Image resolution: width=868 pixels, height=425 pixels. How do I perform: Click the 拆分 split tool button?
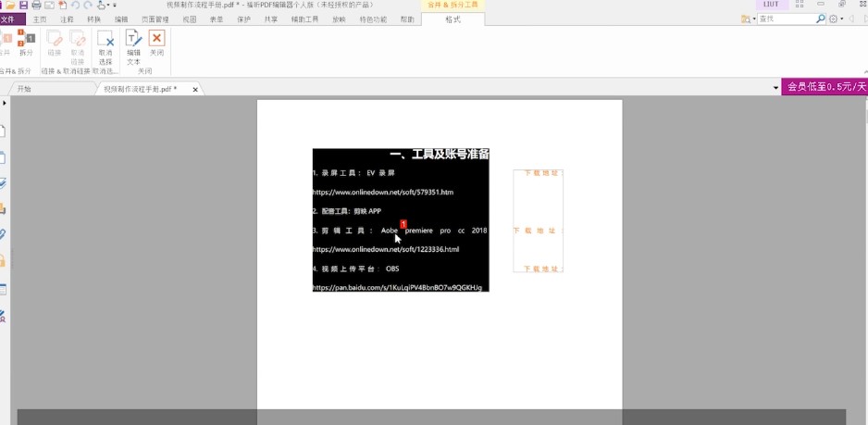click(26, 44)
